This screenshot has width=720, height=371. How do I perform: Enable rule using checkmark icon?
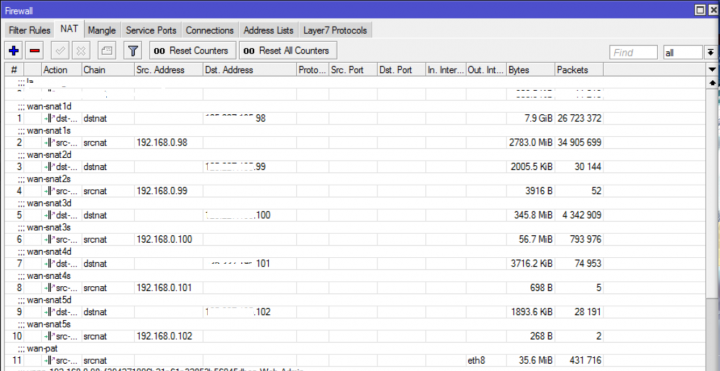pyautogui.click(x=60, y=51)
